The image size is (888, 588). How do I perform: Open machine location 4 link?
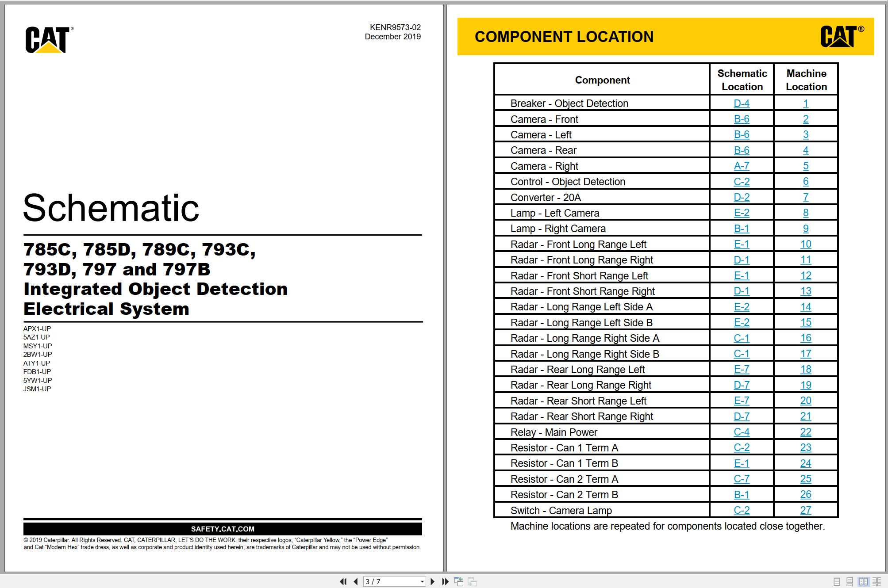tap(806, 150)
